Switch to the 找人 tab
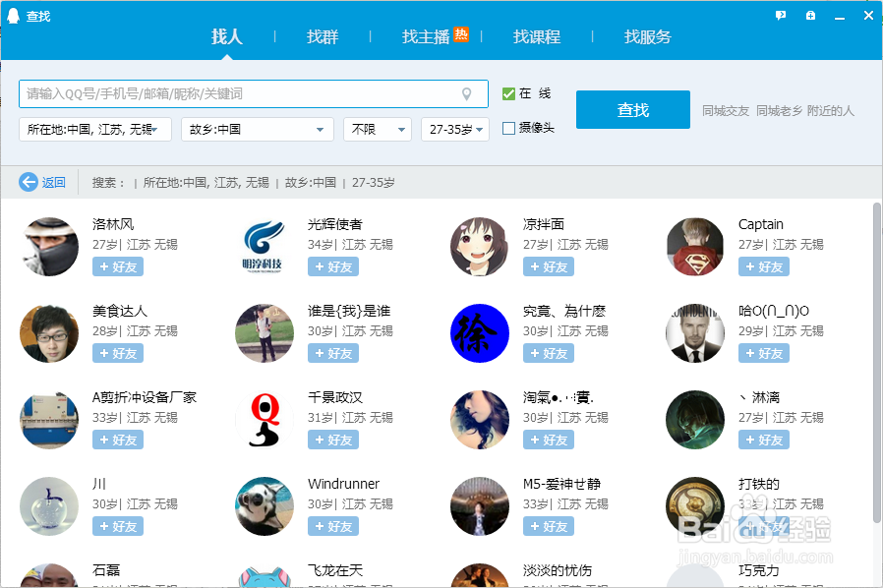 [226, 36]
